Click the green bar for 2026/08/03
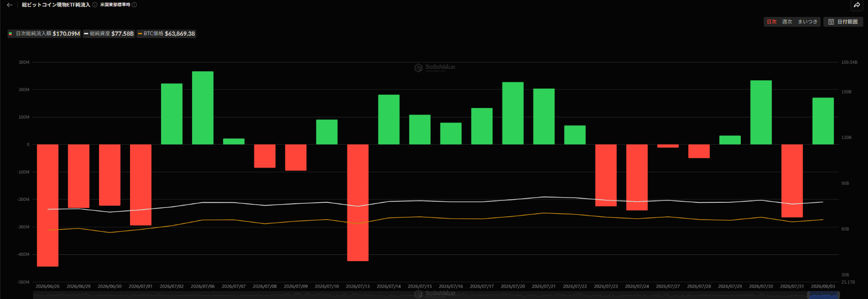Viewport: 868px width, 299px height. pos(823,121)
